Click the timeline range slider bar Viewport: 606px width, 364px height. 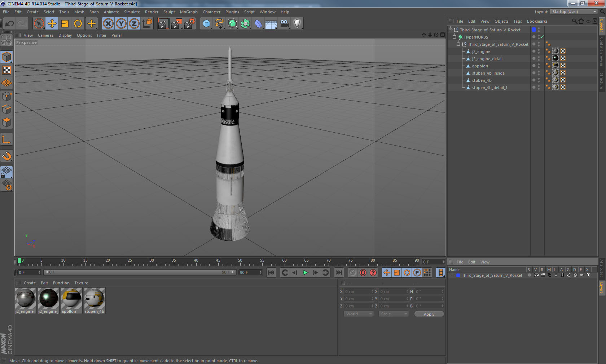140,272
